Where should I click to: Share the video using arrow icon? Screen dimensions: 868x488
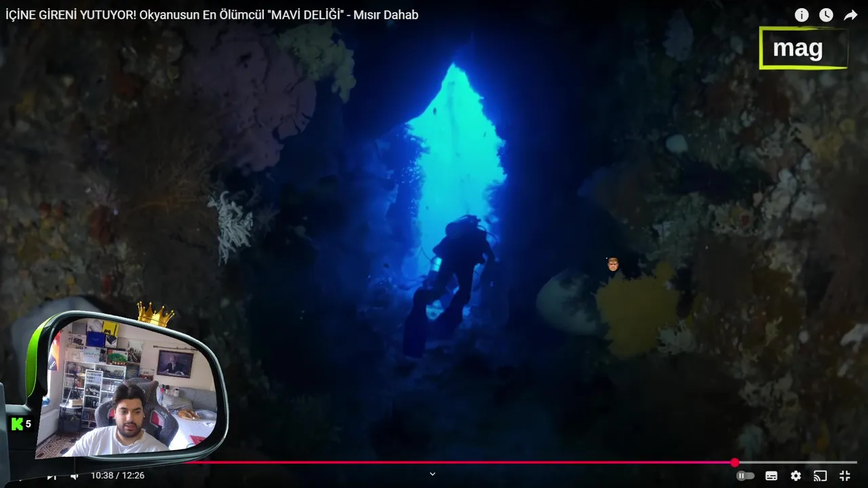tap(850, 15)
